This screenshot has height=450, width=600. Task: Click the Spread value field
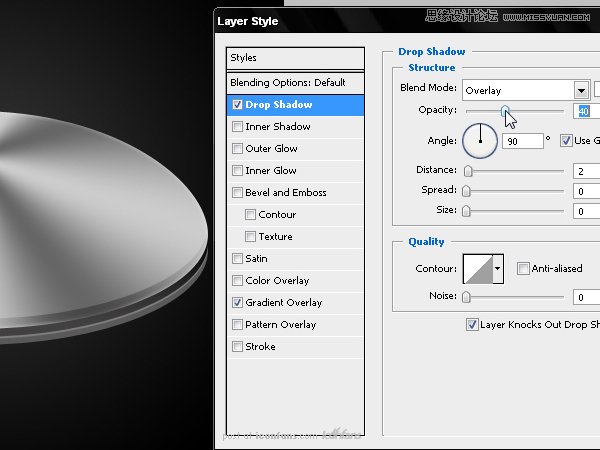[x=587, y=191]
